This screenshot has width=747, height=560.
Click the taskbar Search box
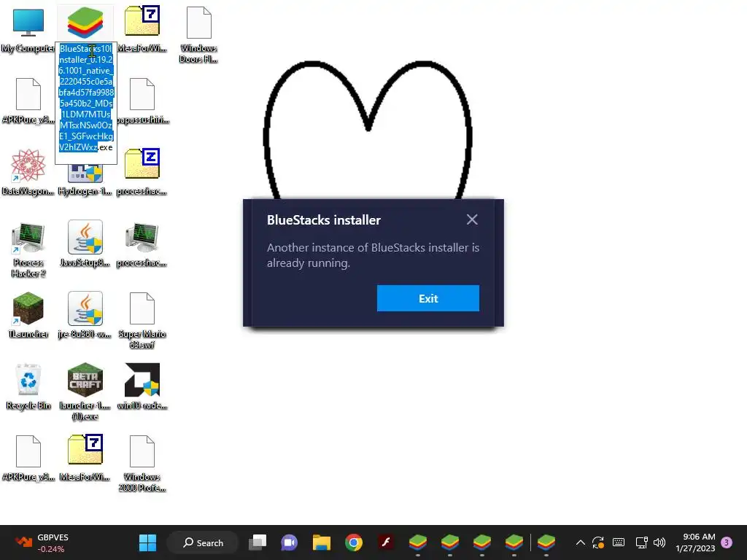(x=203, y=542)
